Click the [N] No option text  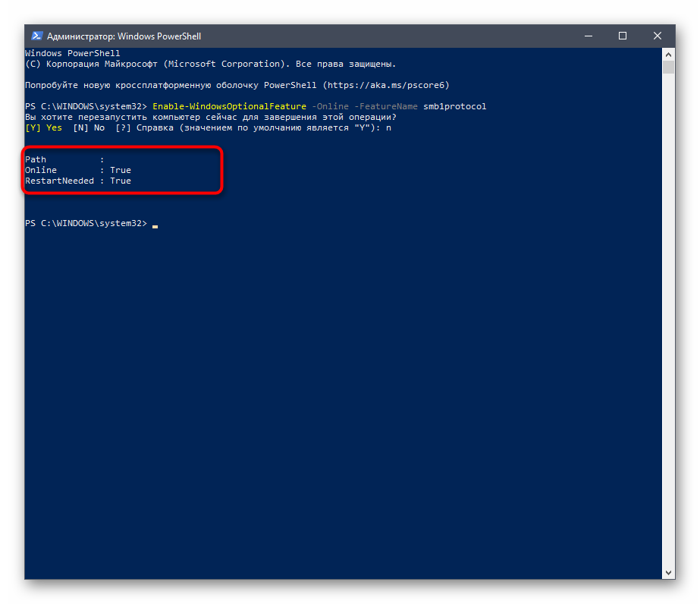click(x=89, y=127)
